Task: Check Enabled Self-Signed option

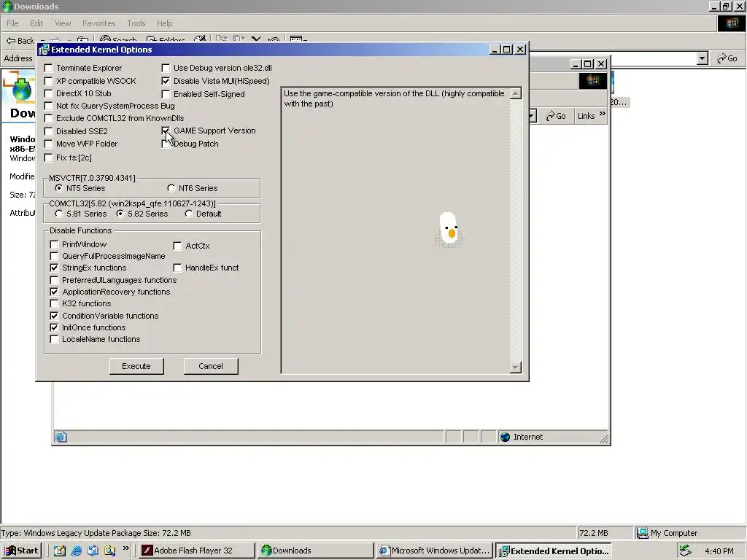Action: tap(166, 94)
